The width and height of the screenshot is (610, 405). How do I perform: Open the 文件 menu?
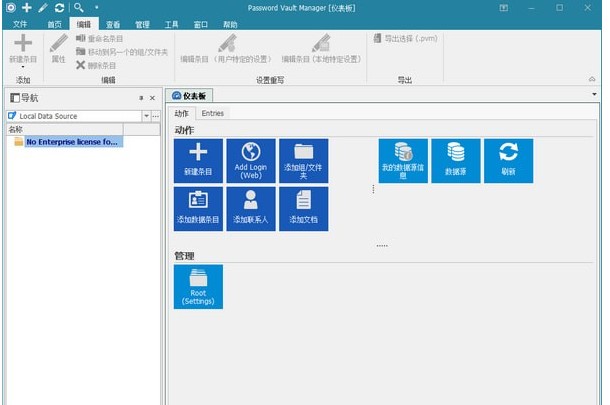tap(20, 23)
